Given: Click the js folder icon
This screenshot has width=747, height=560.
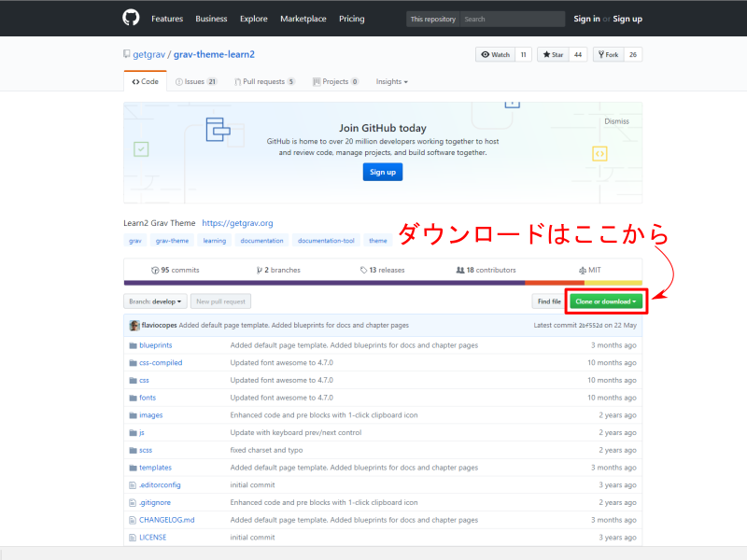Looking at the screenshot, I should tap(133, 433).
